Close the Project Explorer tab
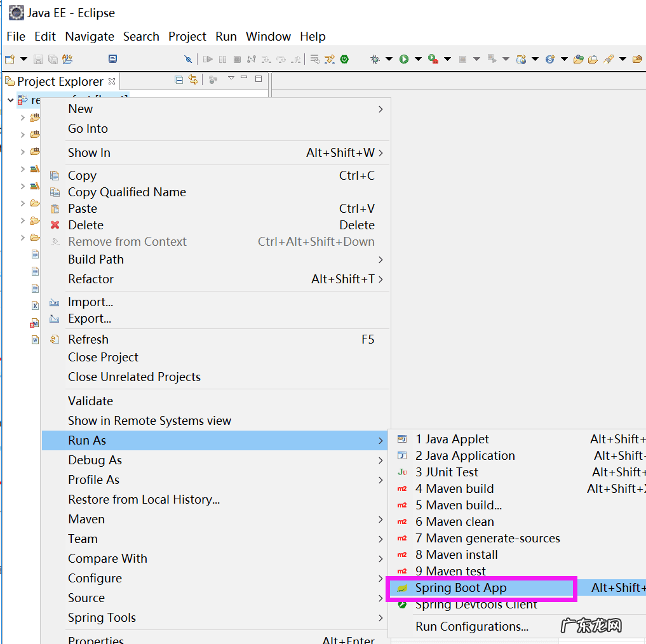646x644 pixels. [x=112, y=81]
